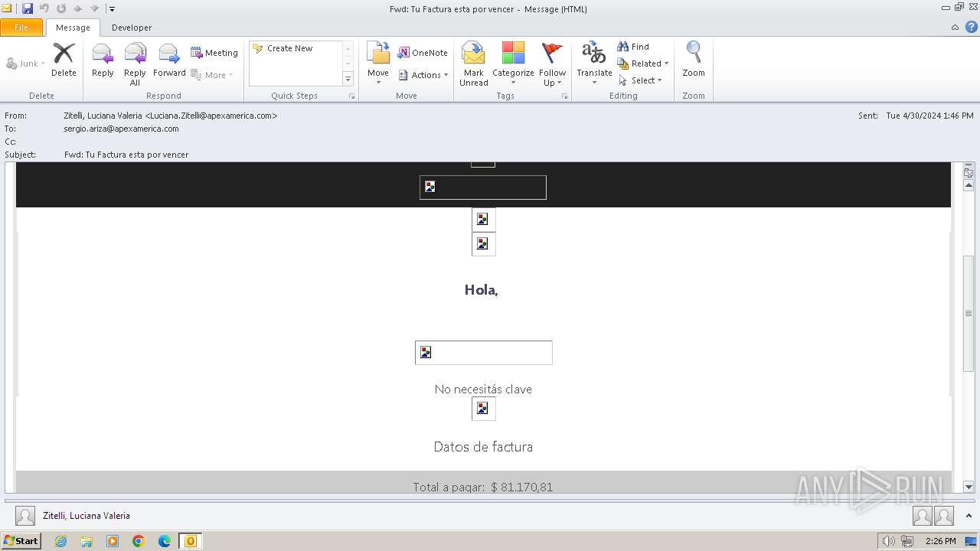Open Internet Explorer from the taskbar

pyautogui.click(x=60, y=541)
